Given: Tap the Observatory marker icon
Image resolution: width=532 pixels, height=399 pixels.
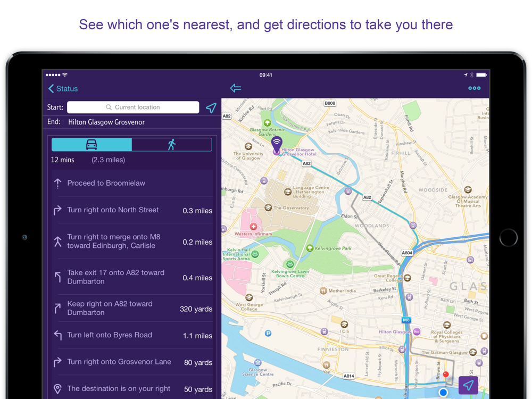Looking at the screenshot, I should pos(268,207).
